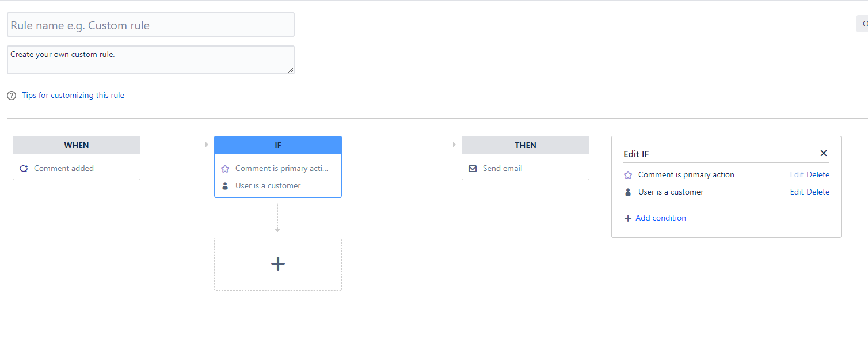Select the IF block header

point(278,145)
